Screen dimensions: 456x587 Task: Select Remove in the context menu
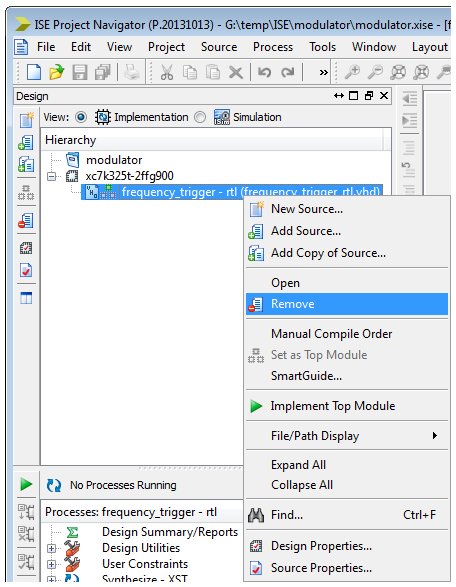click(347, 304)
